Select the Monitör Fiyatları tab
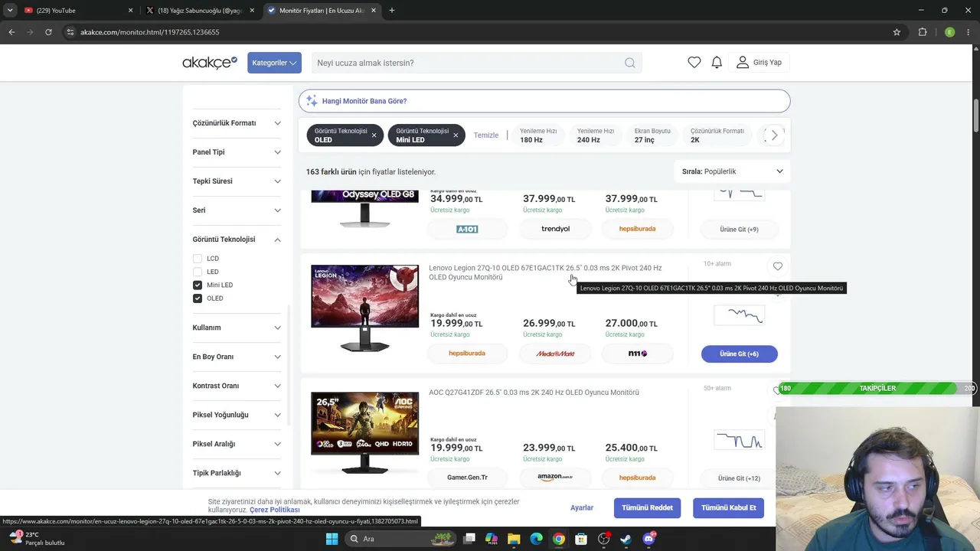The image size is (980, 551). click(322, 11)
